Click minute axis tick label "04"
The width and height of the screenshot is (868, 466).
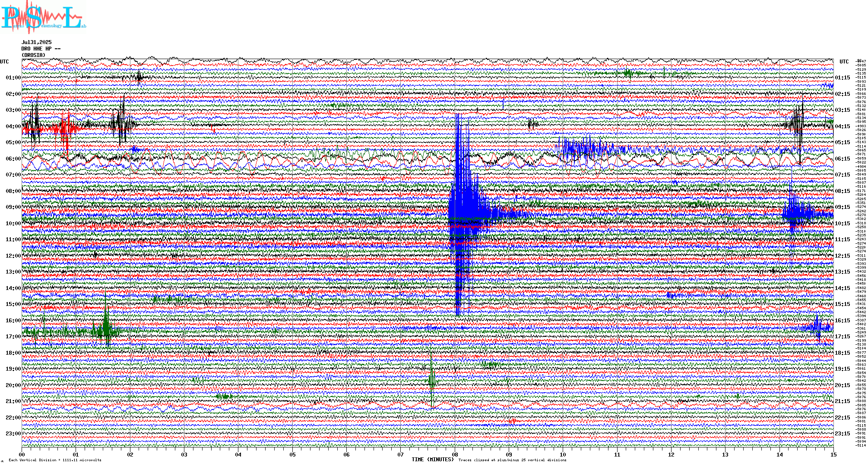click(x=238, y=454)
